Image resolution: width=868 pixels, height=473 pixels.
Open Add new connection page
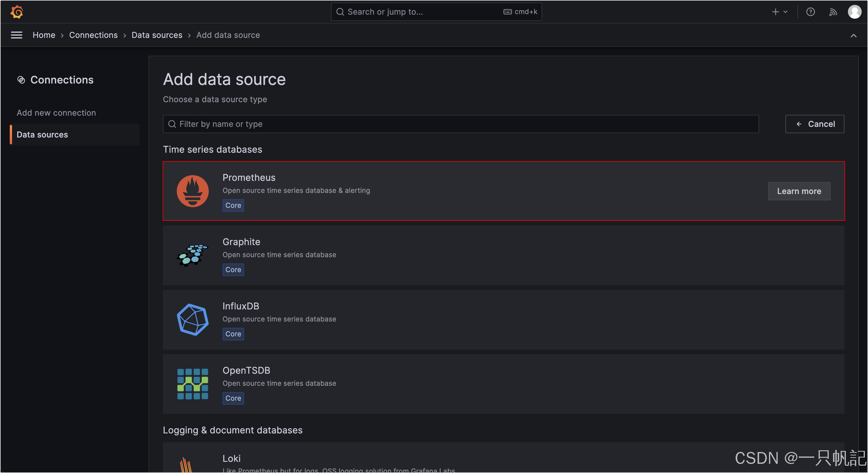pos(56,113)
